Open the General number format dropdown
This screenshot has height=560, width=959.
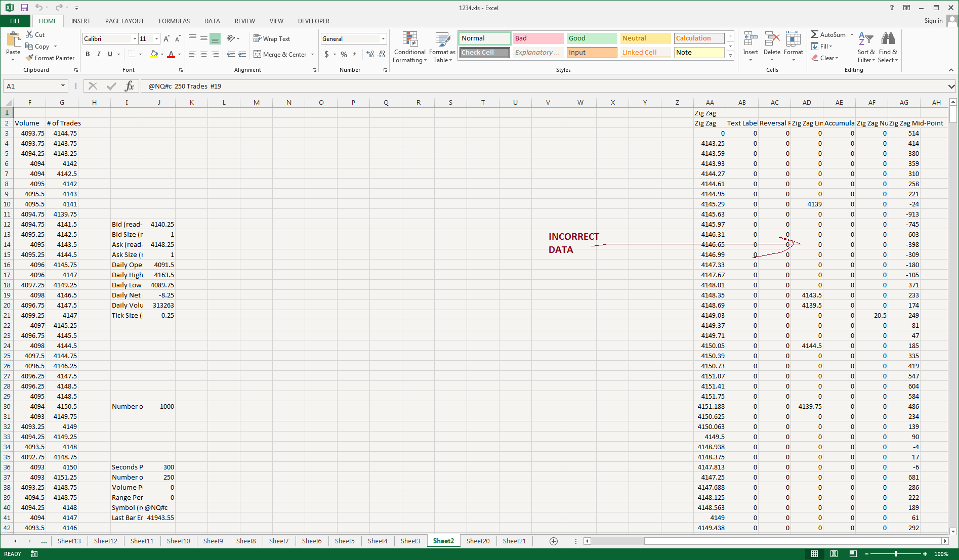point(383,39)
